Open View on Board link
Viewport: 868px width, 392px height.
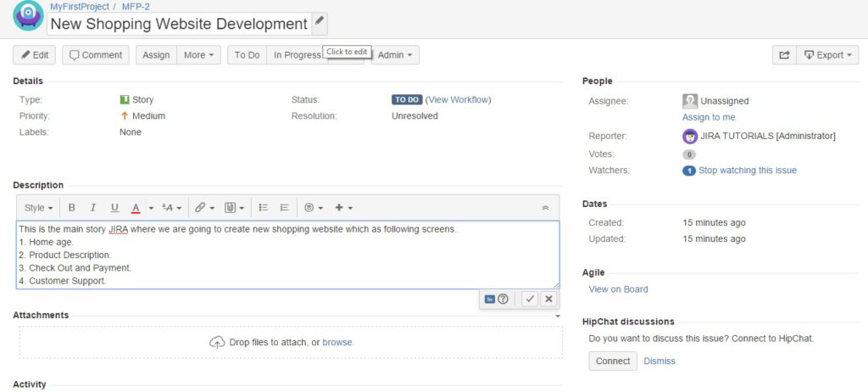(618, 288)
